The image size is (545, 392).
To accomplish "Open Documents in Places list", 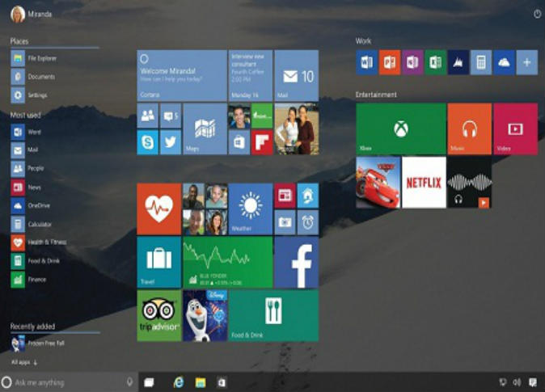I will (33, 77).
